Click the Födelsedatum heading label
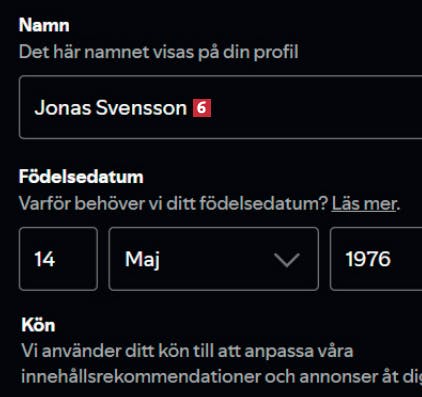Image resolution: width=422 pixels, height=397 pixels. click(81, 176)
